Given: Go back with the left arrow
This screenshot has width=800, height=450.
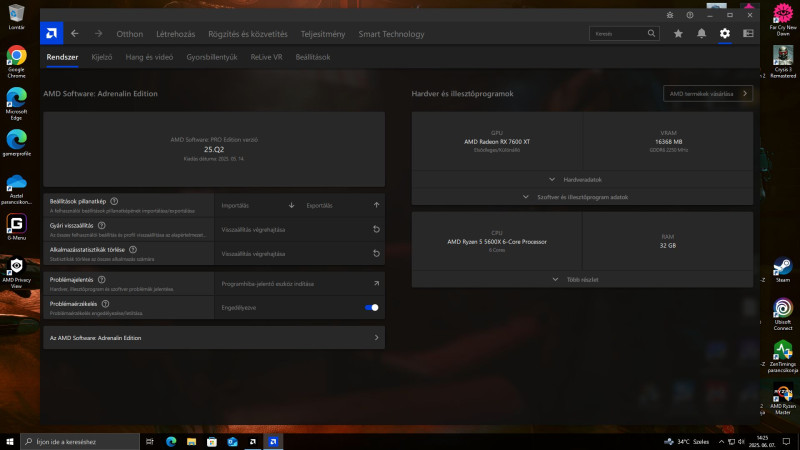Looking at the screenshot, I should point(75,34).
